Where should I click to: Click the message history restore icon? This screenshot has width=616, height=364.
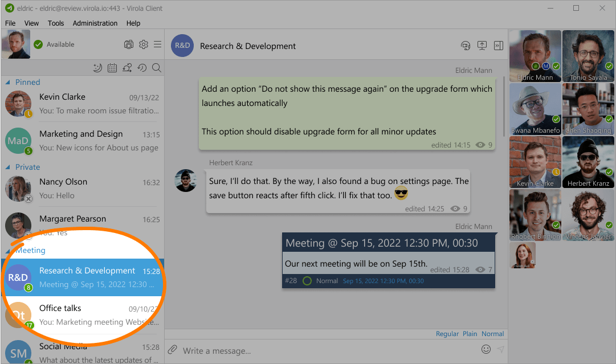pos(142,68)
